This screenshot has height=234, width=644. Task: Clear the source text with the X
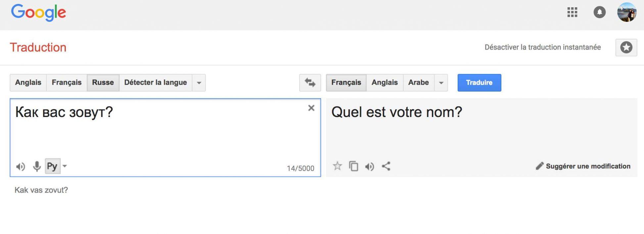click(x=311, y=108)
